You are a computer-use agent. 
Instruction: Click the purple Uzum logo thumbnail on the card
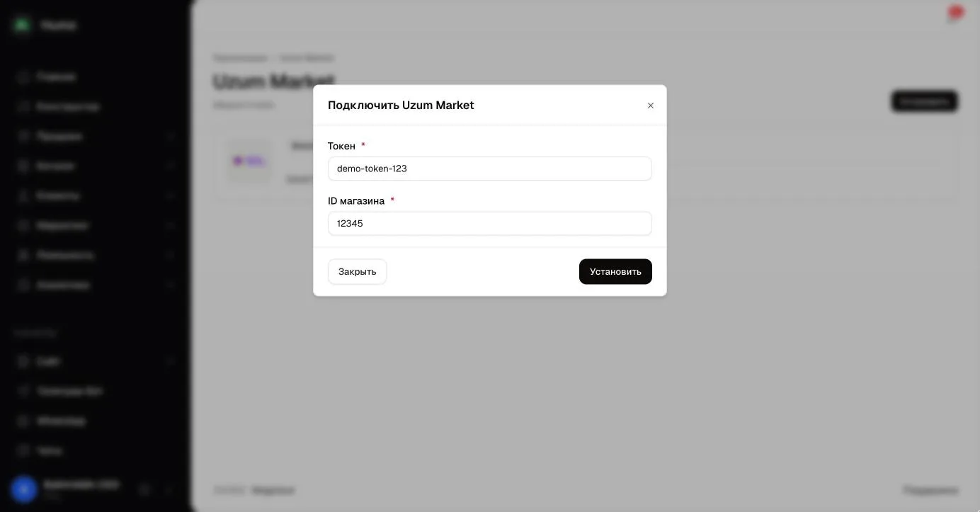point(249,161)
